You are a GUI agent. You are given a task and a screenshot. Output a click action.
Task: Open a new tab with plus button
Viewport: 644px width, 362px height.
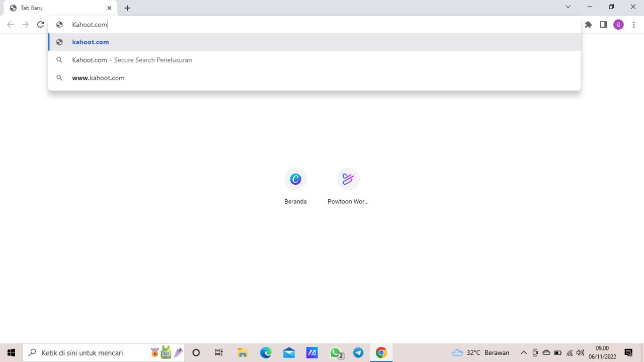coord(127,8)
